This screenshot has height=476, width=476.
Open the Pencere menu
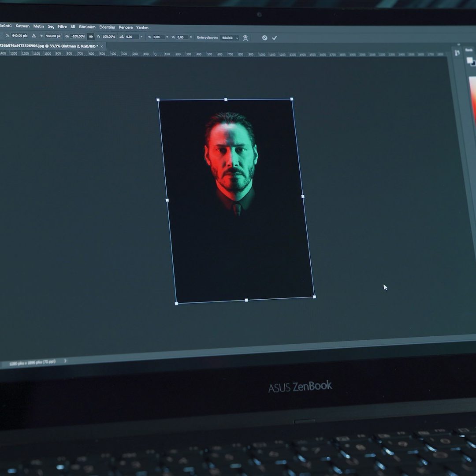[126, 27]
